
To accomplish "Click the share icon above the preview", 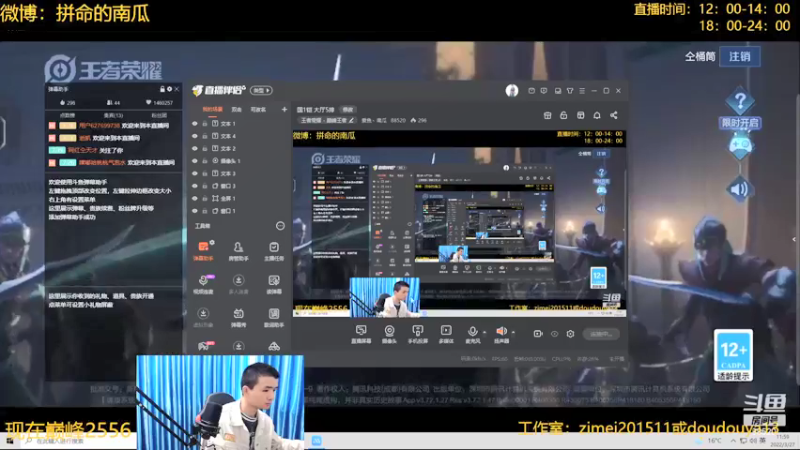I will pos(614,115).
